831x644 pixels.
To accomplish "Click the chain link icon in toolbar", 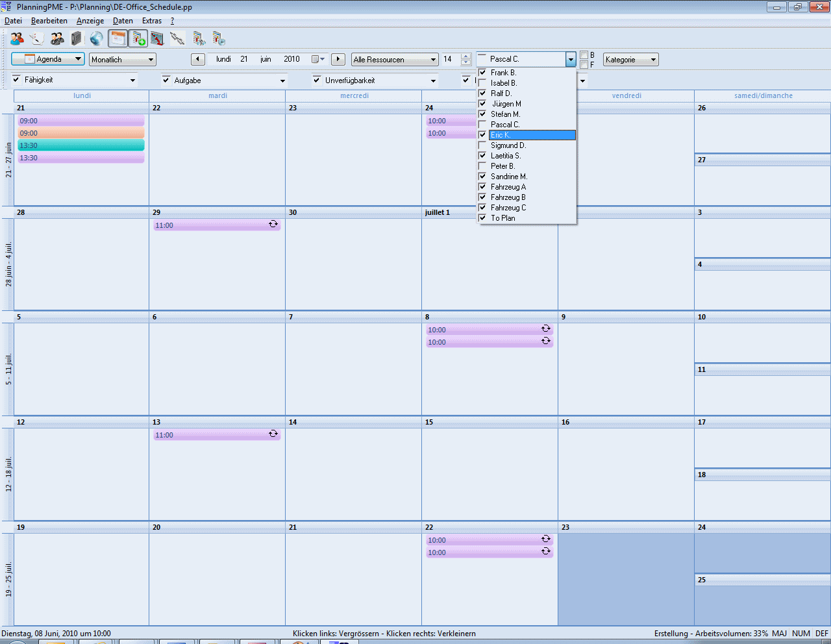I will click(x=177, y=39).
